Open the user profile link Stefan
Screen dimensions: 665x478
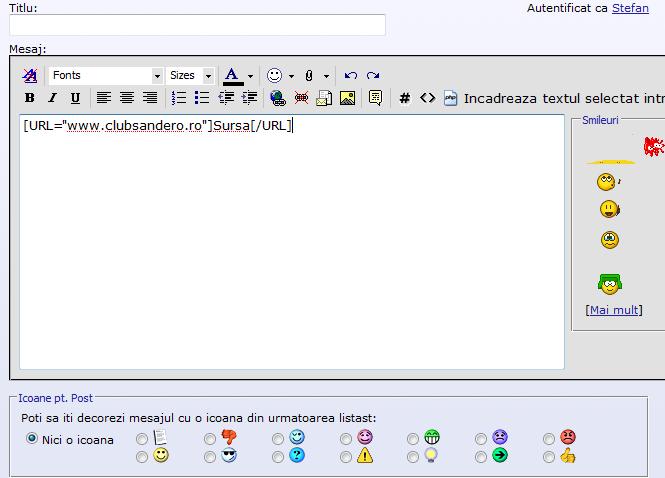click(x=630, y=8)
